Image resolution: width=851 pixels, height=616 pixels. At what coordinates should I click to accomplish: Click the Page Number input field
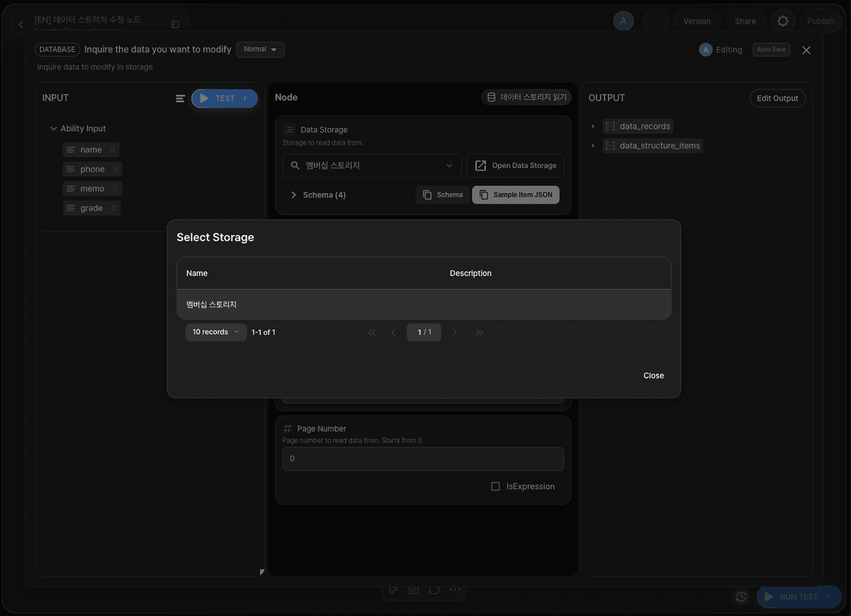(x=423, y=459)
